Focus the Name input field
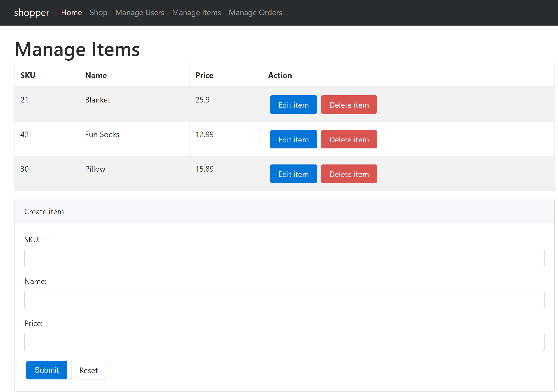 (284, 300)
